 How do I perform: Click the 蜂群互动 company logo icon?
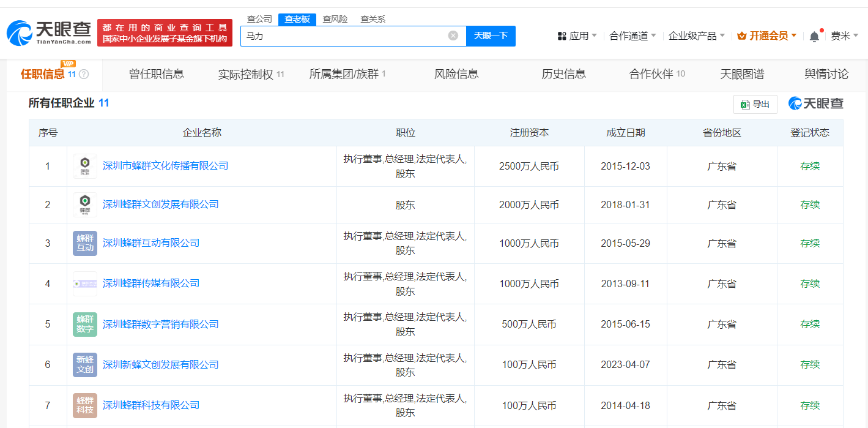pos(85,243)
